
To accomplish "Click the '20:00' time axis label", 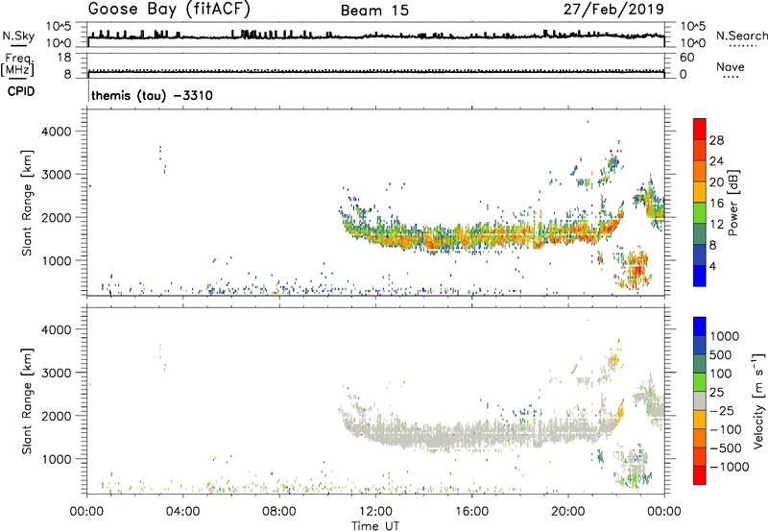I will coord(568,512).
